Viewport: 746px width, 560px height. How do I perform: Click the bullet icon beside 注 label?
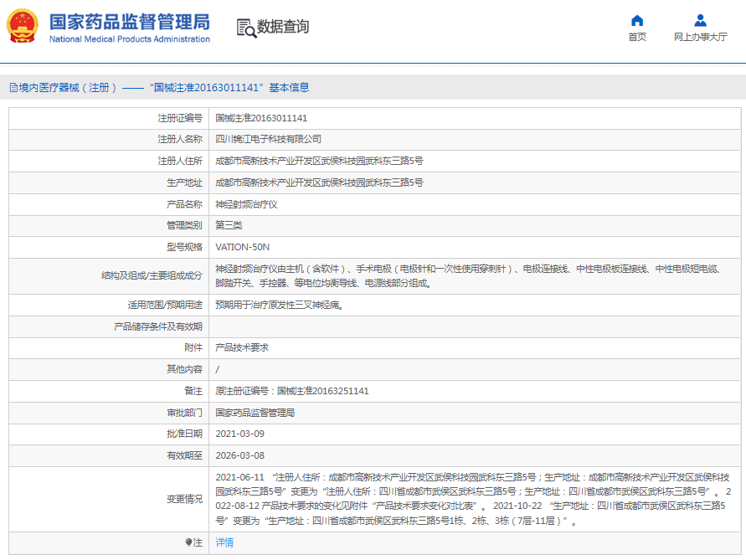(189, 542)
